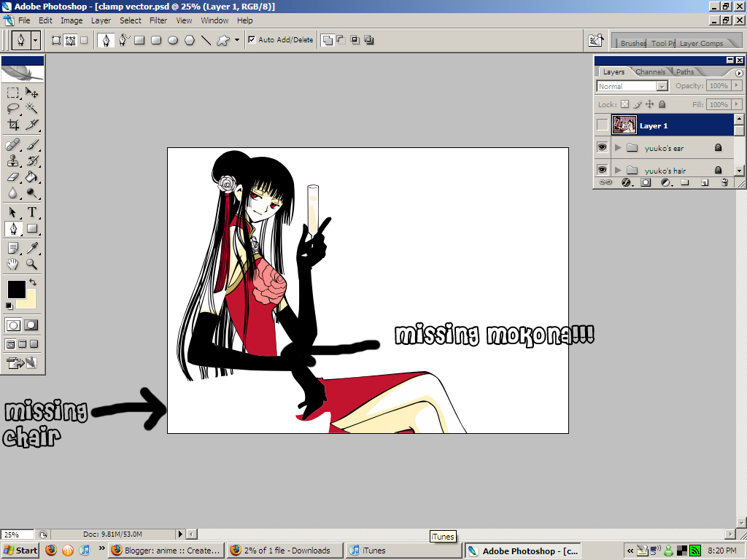Screen dimensions: 747x560
Task: Switch to Quick Mask mode
Action: tap(31, 325)
